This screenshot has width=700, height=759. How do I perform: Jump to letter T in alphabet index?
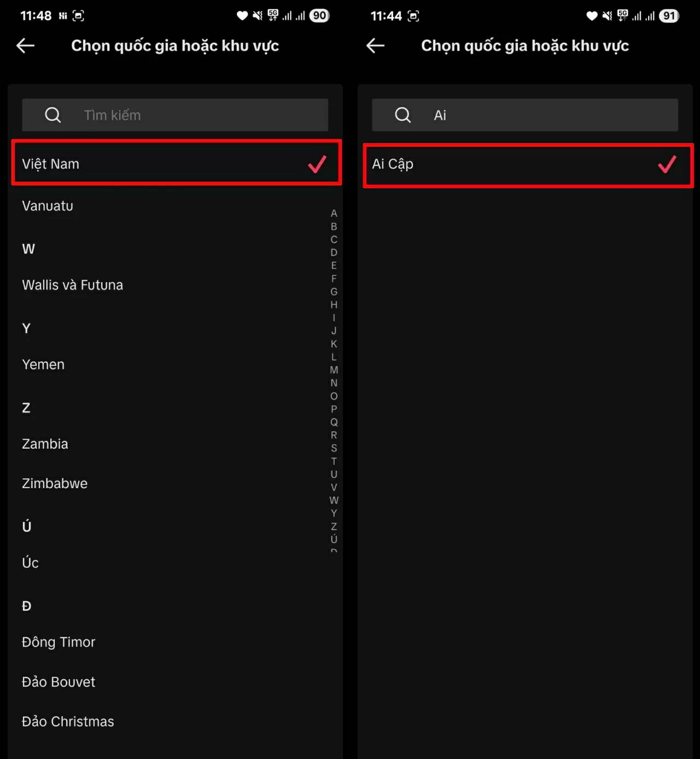pyautogui.click(x=334, y=461)
